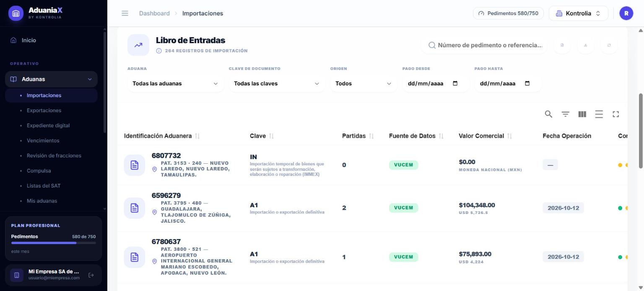644x291 pixels.
Task: Sort by Identificación Aduanera column icon
Action: click(x=197, y=136)
